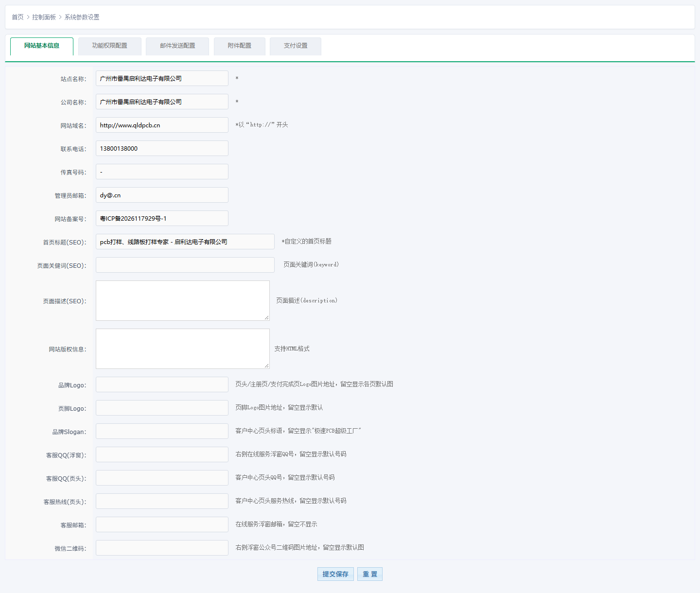The width and height of the screenshot is (700, 593).
Task: Click the 页面描述(SEO) text area
Action: [x=183, y=300]
